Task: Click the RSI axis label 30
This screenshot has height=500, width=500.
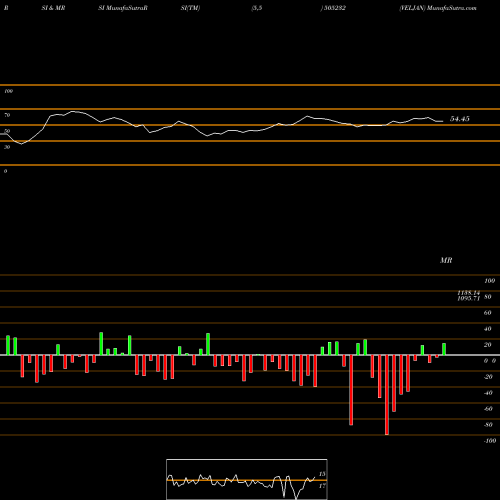Action: tap(7, 147)
